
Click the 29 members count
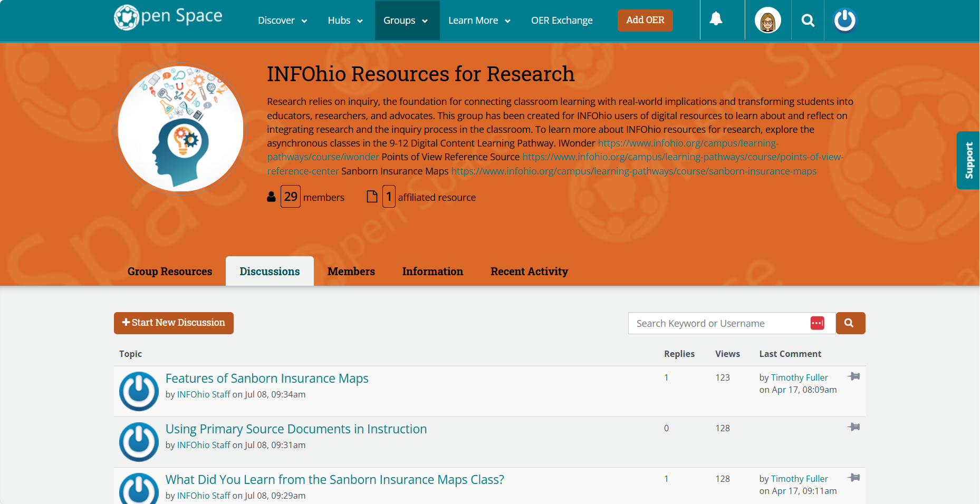click(291, 197)
